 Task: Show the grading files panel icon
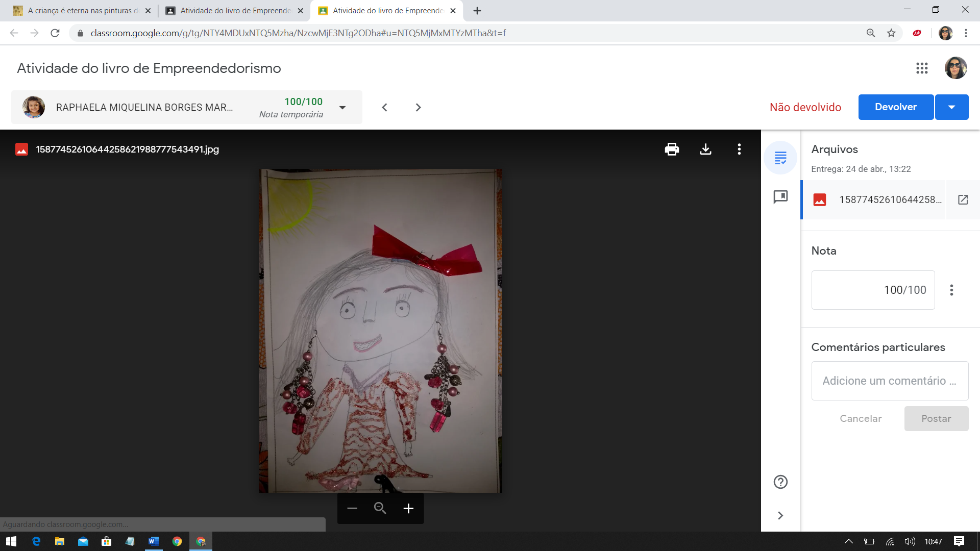coord(780,158)
